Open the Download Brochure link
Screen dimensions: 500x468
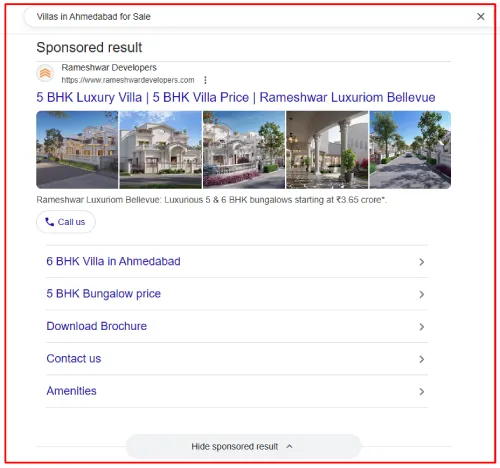click(97, 326)
